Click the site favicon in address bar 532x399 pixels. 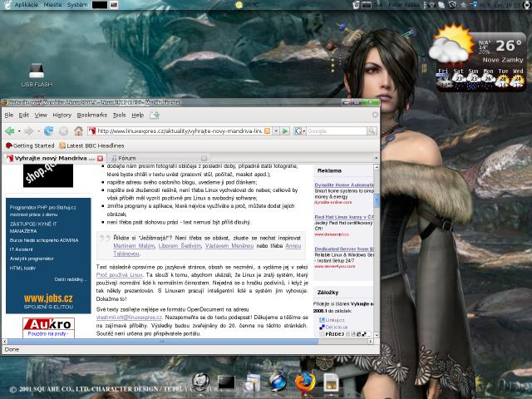coord(91,131)
